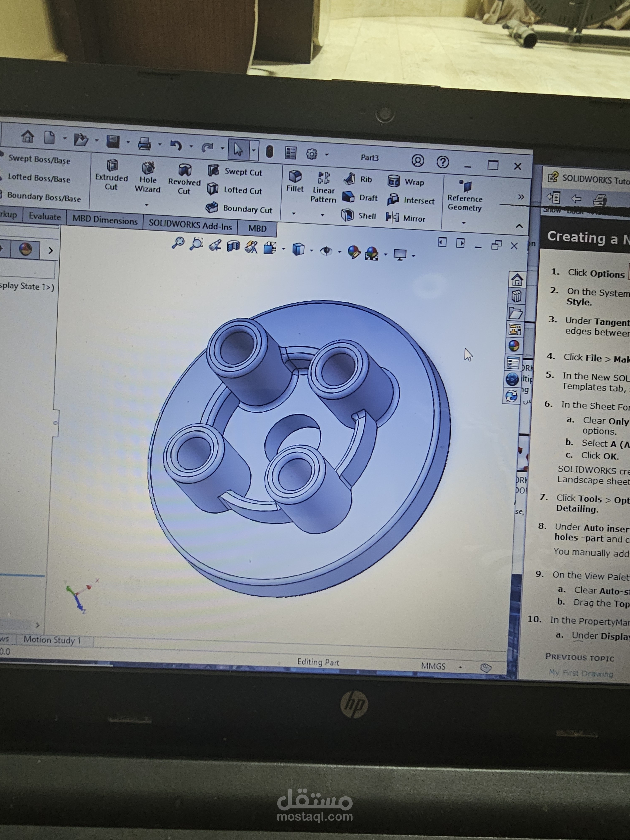The width and height of the screenshot is (630, 840).
Task: Expand the Save dropdown arrow
Action: point(128,142)
